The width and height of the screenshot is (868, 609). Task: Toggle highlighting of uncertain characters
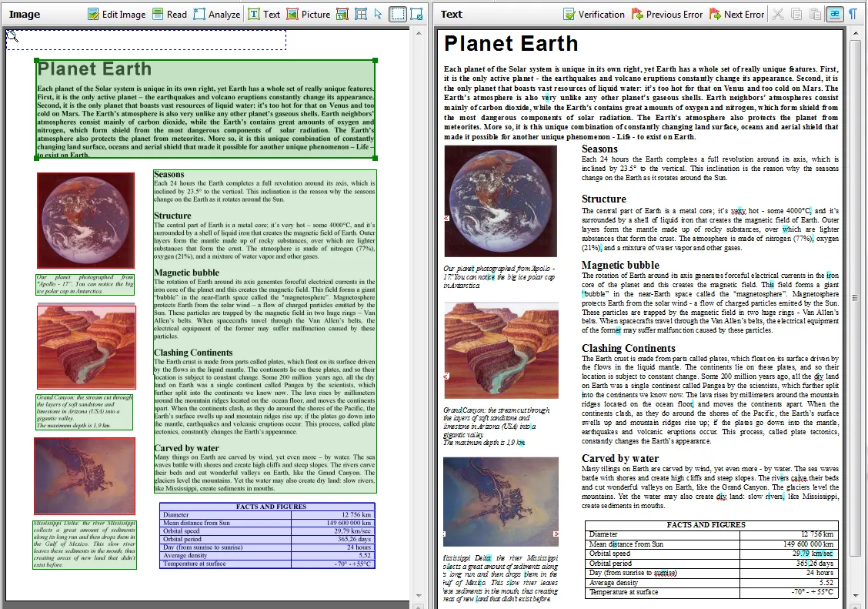(834, 15)
